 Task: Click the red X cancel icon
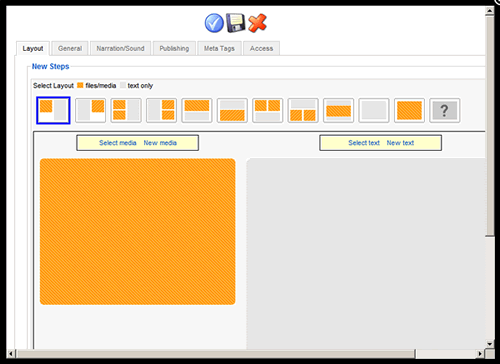(x=257, y=23)
